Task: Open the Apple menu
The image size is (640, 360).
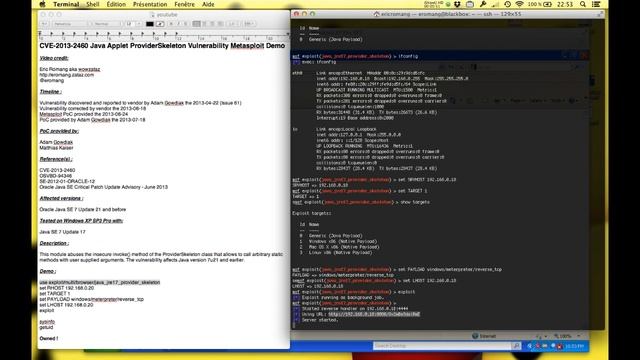Action: pyautogui.click(x=42, y=4)
